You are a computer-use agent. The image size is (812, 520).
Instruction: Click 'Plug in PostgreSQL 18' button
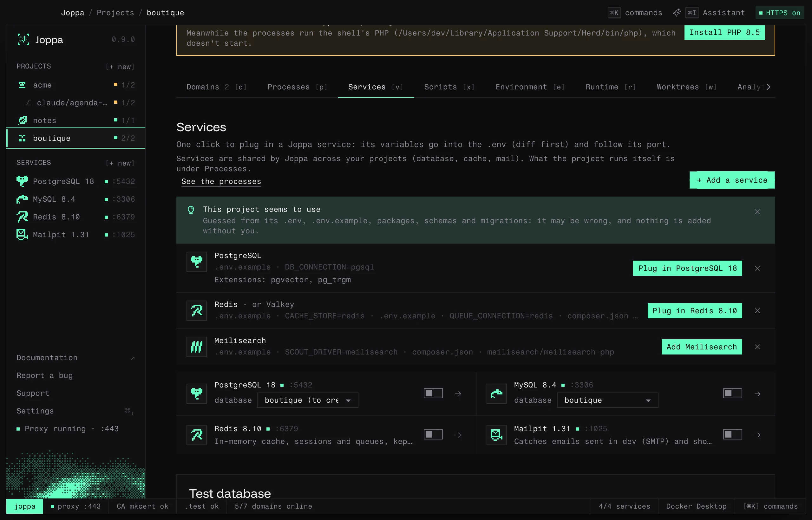(687, 268)
